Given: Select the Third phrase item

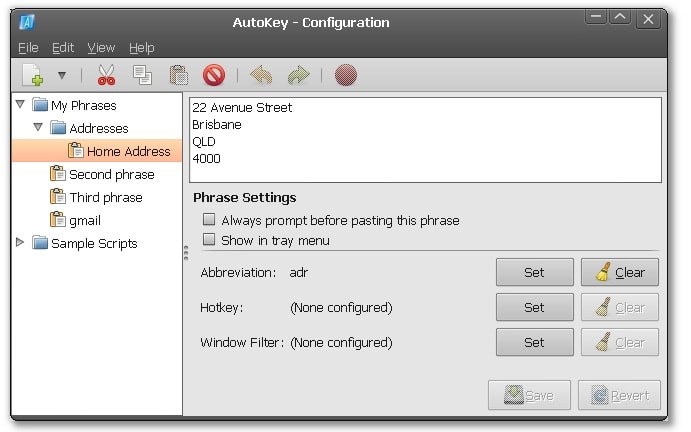Looking at the screenshot, I should [x=106, y=197].
